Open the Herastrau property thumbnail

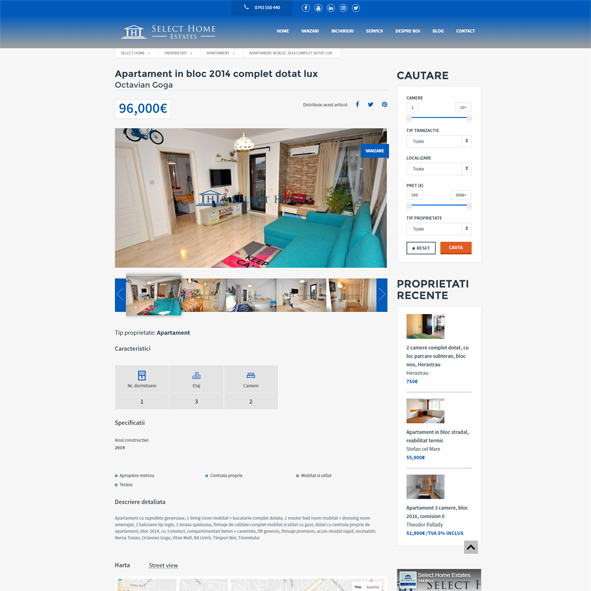(425, 326)
